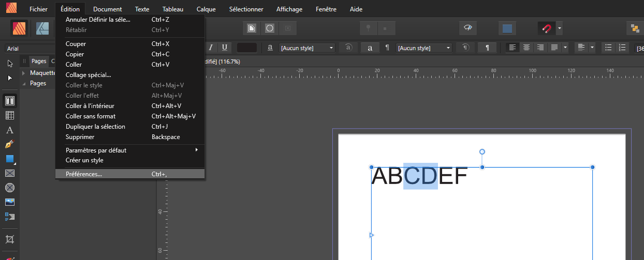Click the character panel 'a' button
Image resolution: width=644 pixels, height=260 pixels.
point(370,48)
